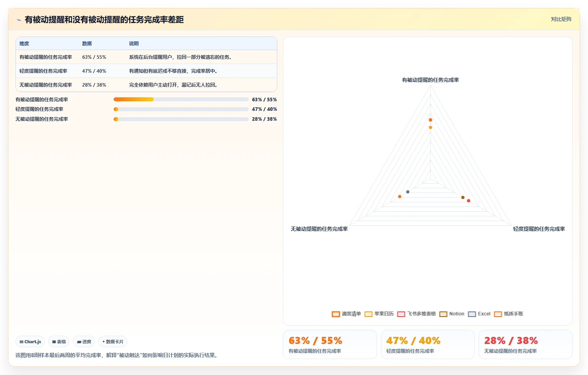
Task: Click the 对比矩阵 label in the header
Action: click(x=561, y=19)
